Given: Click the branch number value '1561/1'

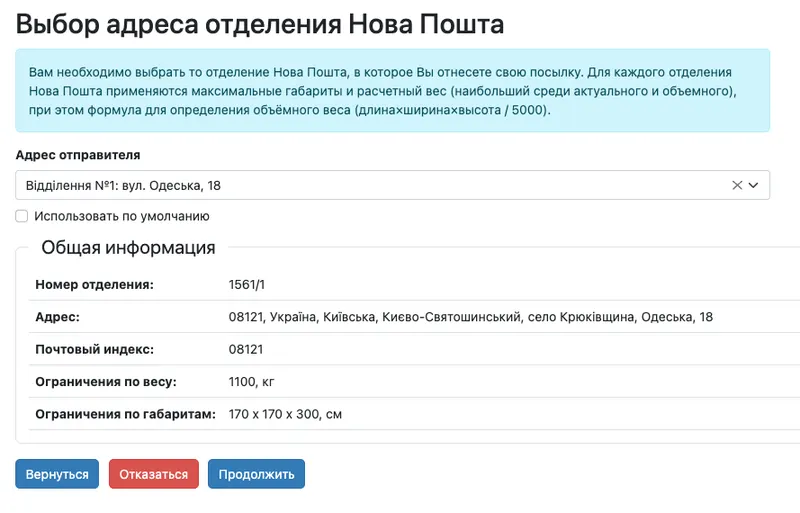Looking at the screenshot, I should [x=246, y=284].
